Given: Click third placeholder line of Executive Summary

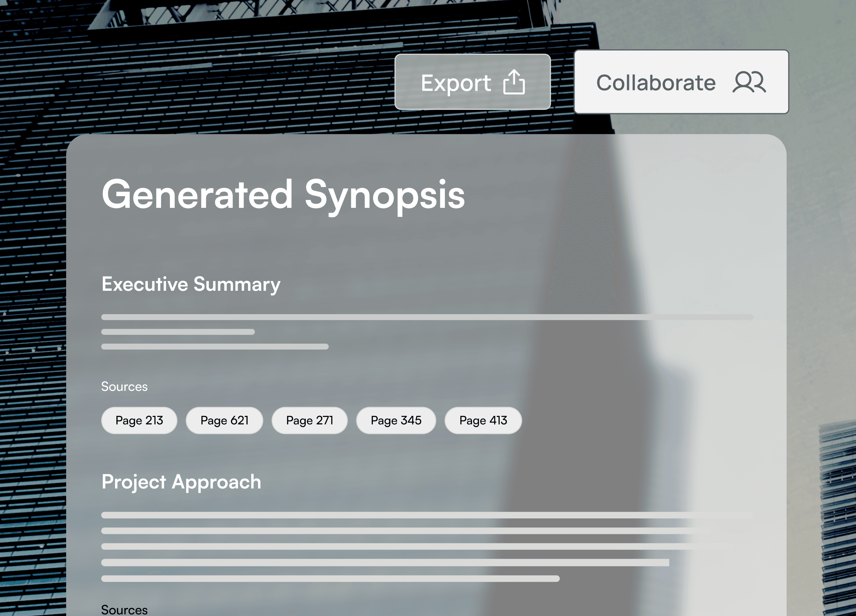Looking at the screenshot, I should (215, 347).
